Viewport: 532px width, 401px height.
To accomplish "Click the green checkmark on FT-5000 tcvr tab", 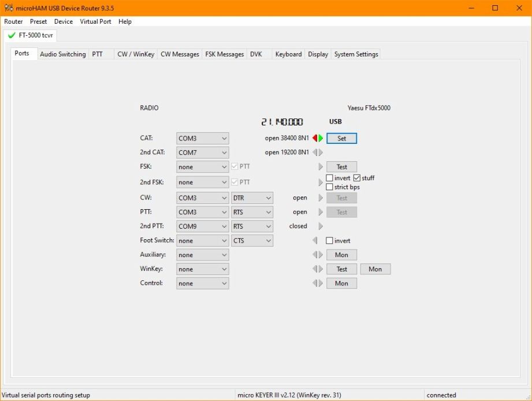I will pos(12,35).
